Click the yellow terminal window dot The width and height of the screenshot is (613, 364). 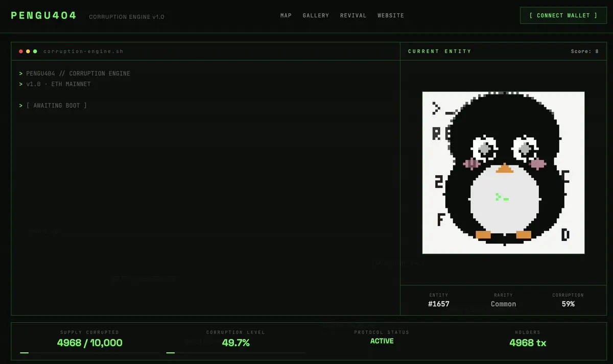[28, 51]
